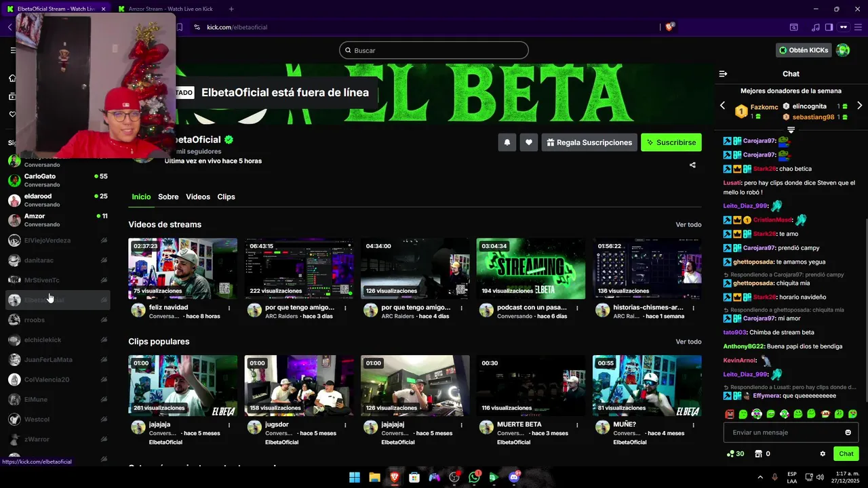
Task: Show hidden system tray icons chevron
Action: (760, 477)
